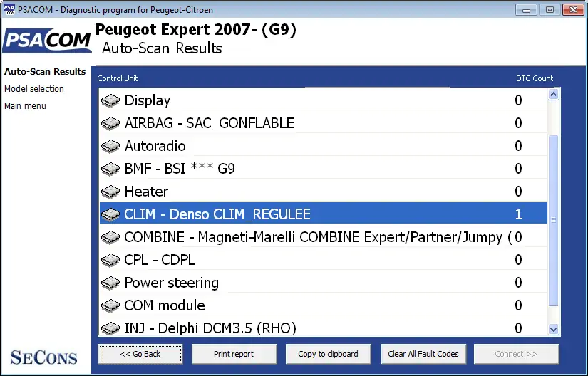The width and height of the screenshot is (588, 376).
Task: Select the COM module entry text
Action: (165, 306)
